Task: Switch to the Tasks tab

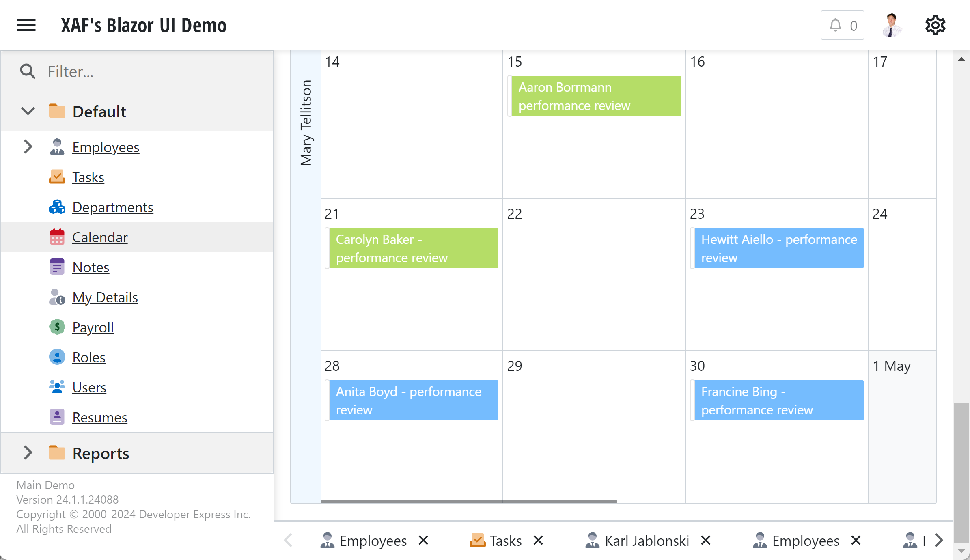Action: coord(505,541)
